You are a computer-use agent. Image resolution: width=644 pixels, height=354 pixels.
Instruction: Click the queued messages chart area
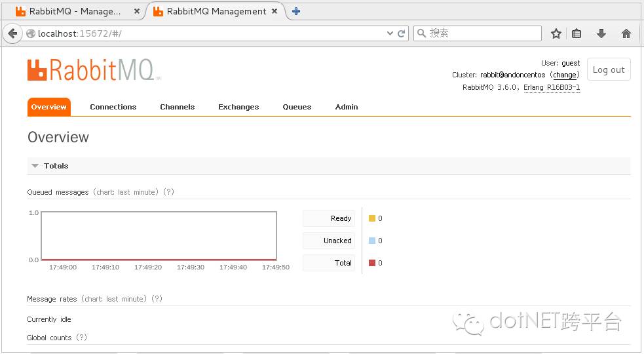[x=159, y=236]
